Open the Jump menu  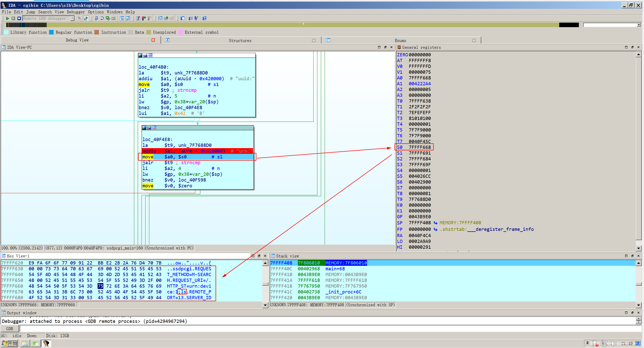(31, 12)
